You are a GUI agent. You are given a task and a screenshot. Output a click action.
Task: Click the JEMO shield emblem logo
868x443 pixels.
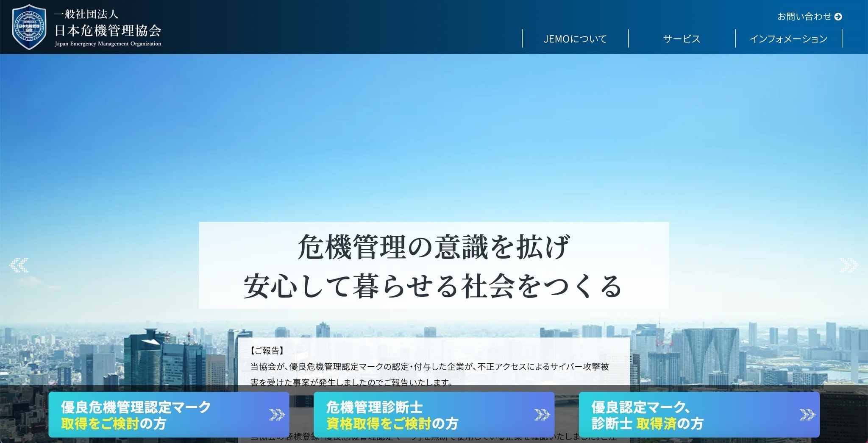coord(29,26)
